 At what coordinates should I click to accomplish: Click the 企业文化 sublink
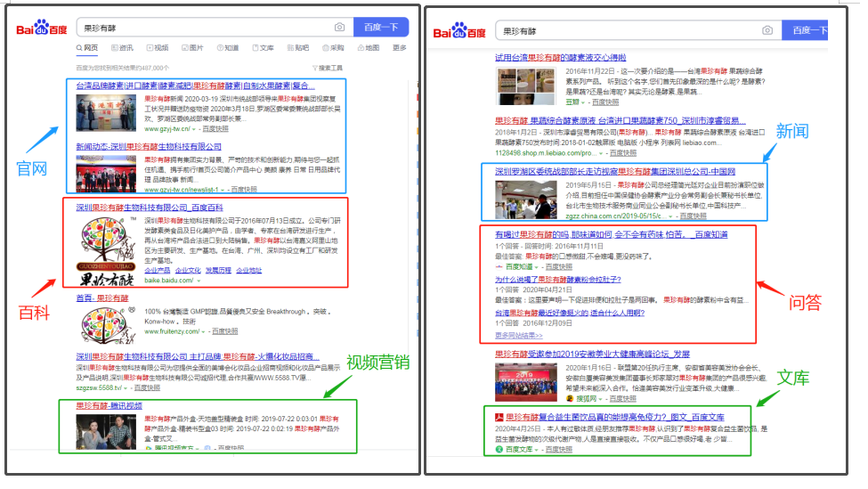click(x=188, y=271)
